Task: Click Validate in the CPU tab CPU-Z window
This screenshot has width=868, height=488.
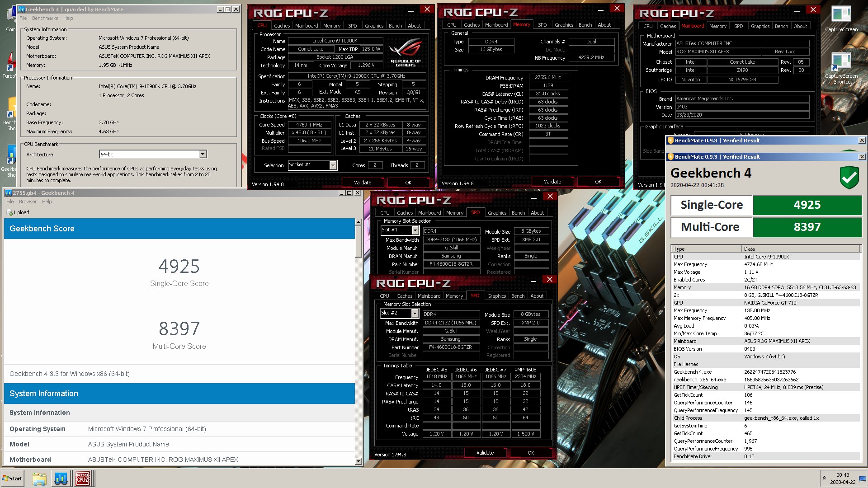Action: (363, 183)
